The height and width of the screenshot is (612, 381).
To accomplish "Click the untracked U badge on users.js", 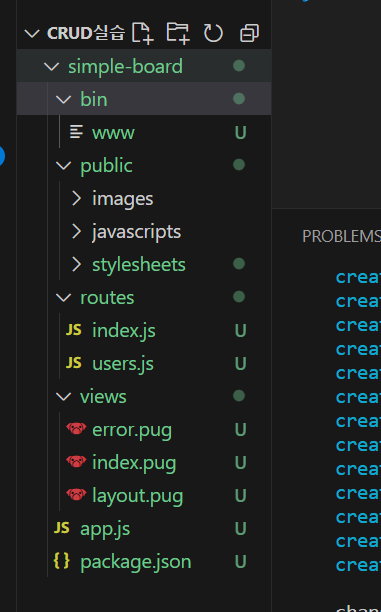I will [240, 364].
